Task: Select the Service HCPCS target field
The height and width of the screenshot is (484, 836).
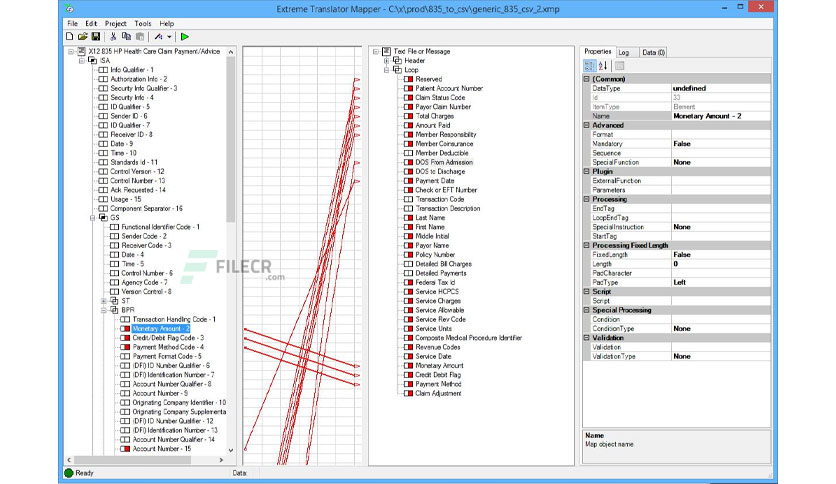Action: (x=437, y=292)
